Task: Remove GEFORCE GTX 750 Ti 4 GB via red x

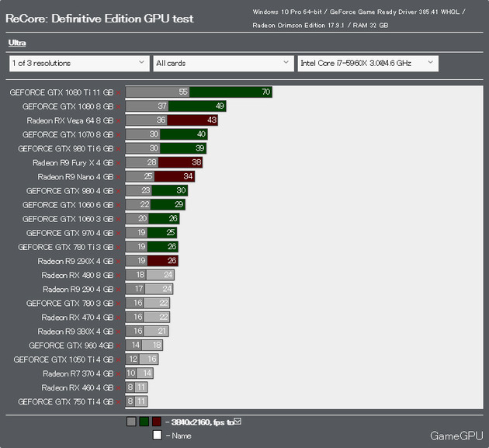Action: [118, 402]
